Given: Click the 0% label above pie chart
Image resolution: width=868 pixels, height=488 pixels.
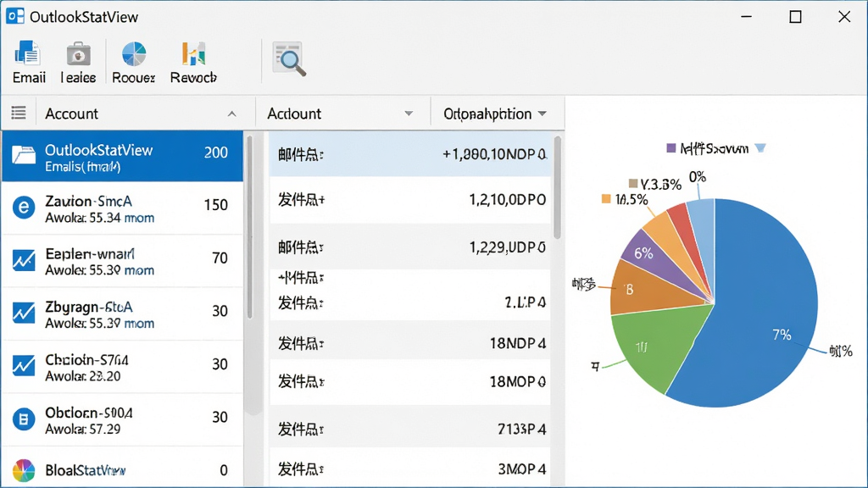Looking at the screenshot, I should tap(698, 177).
